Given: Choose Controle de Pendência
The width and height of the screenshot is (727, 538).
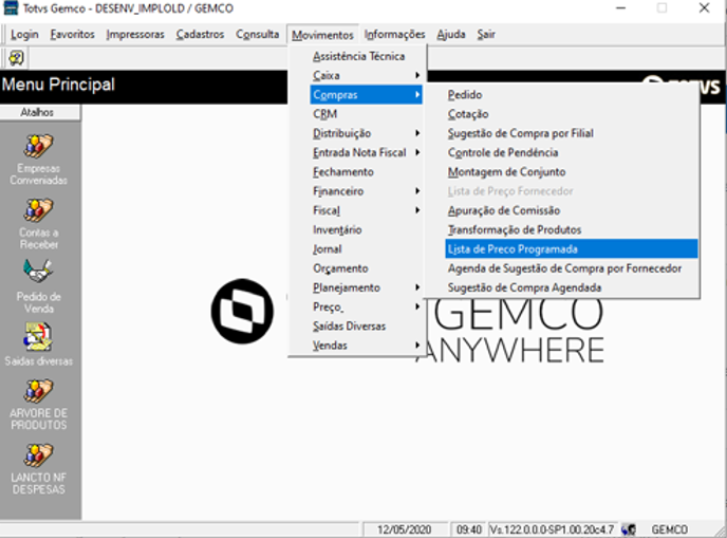Looking at the screenshot, I should pos(571,153).
